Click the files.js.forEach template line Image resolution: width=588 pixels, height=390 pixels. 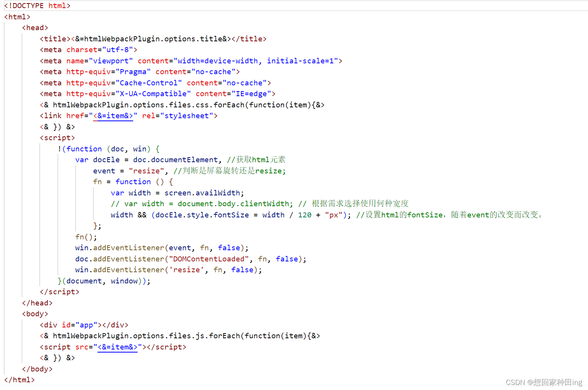180,336
